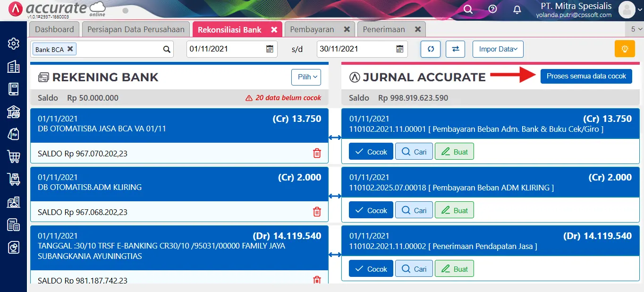
Task: Open the notification bell icon
Action: pos(517,9)
